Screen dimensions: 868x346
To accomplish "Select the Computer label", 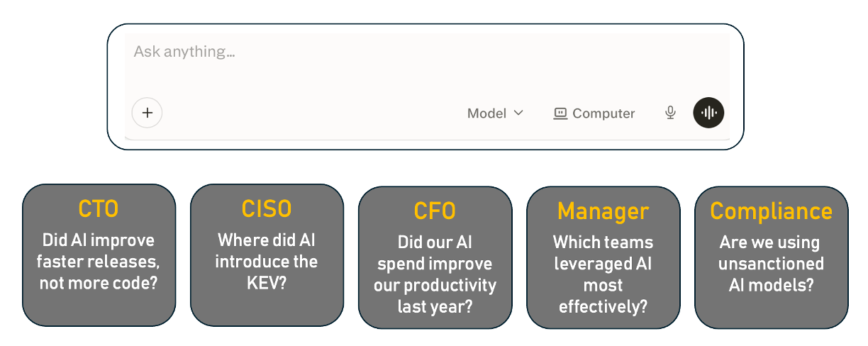I will (603, 113).
